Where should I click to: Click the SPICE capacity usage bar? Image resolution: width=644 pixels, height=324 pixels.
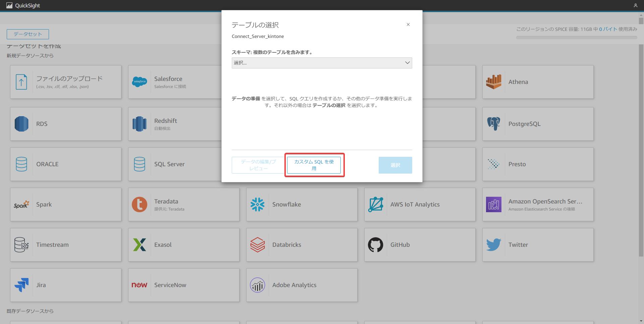577,38
